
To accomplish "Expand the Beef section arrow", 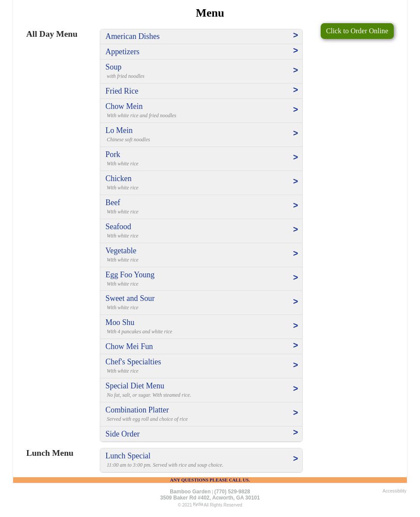I will click(295, 206).
